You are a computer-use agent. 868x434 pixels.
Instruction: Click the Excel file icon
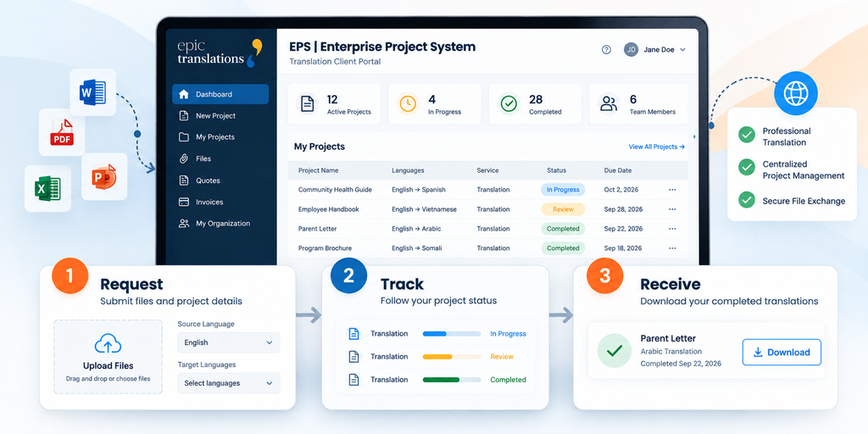pos(47,188)
